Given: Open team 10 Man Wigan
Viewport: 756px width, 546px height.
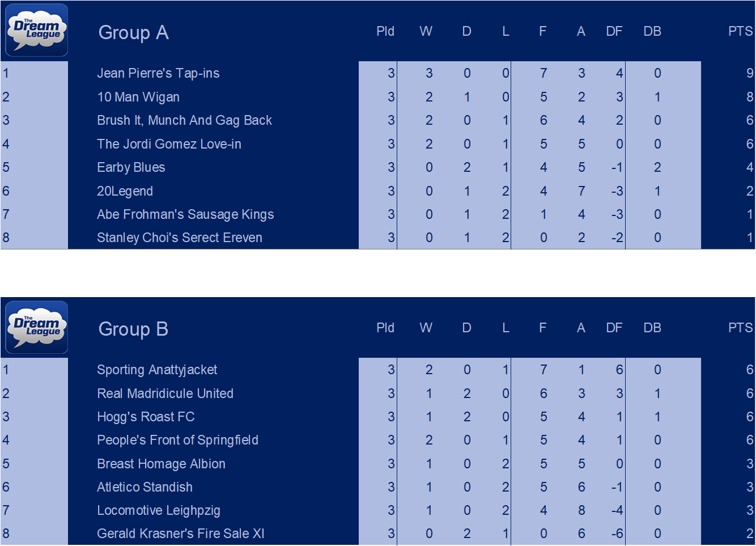Looking at the screenshot, I should coord(138,97).
